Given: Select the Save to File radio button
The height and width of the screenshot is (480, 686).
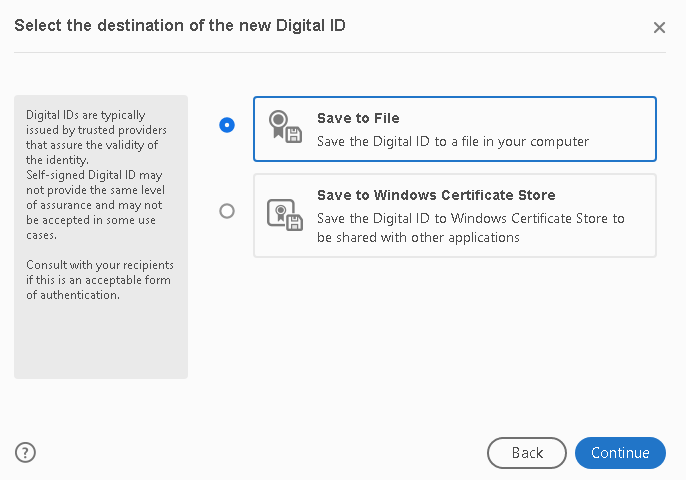Looking at the screenshot, I should [227, 125].
